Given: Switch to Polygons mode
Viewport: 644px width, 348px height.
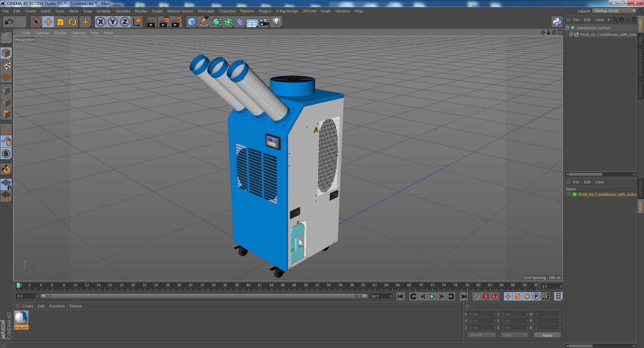Looking at the screenshot, I should click(x=6, y=114).
